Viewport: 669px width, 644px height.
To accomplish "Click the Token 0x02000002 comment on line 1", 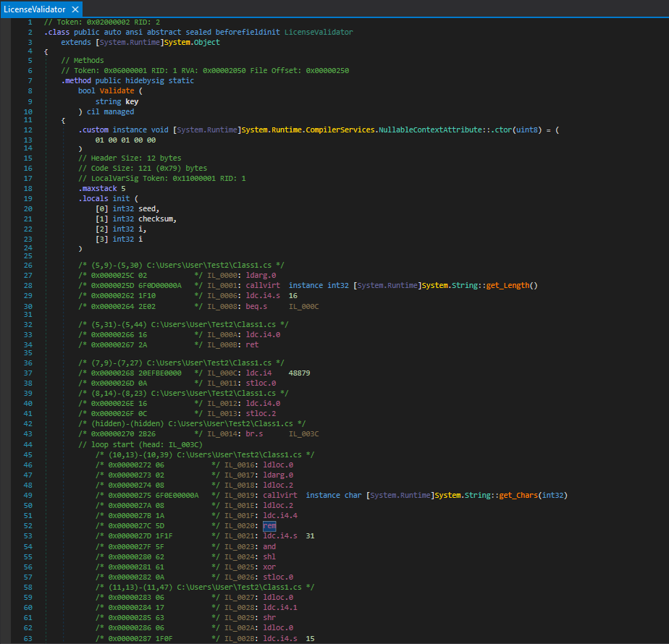I will pos(102,22).
